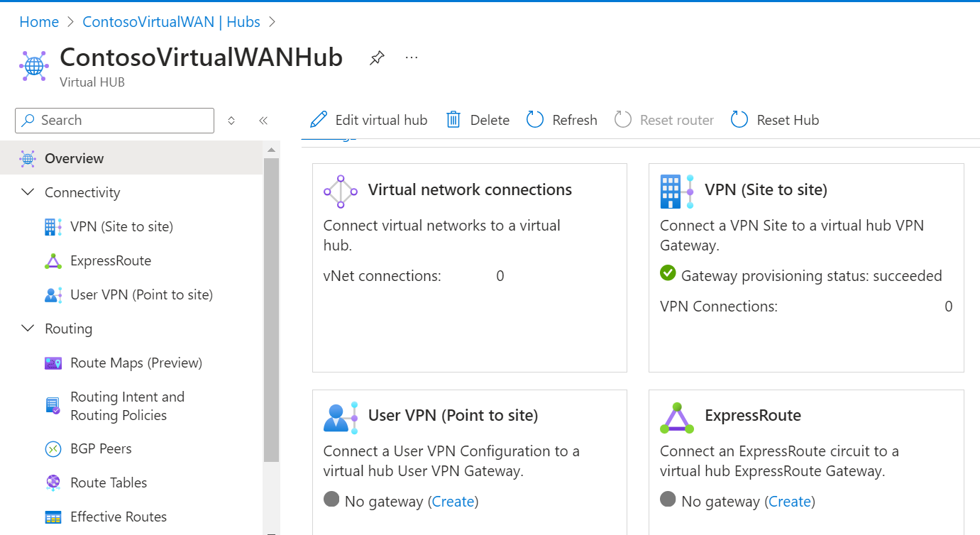Click the VPN (Site to site) sidebar building icon
Viewport: 980px width, 535px height.
point(53,226)
